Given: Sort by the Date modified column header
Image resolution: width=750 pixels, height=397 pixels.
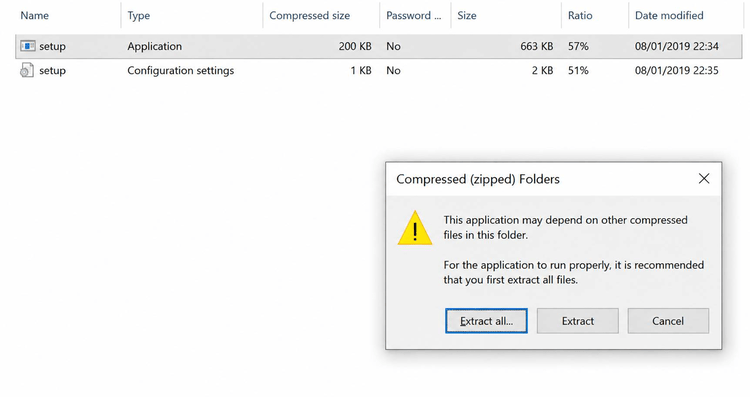Looking at the screenshot, I should (x=669, y=15).
